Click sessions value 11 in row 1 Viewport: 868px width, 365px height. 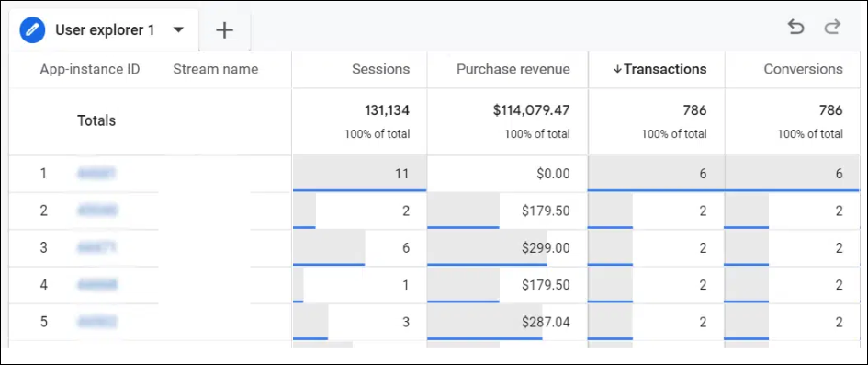(x=402, y=174)
